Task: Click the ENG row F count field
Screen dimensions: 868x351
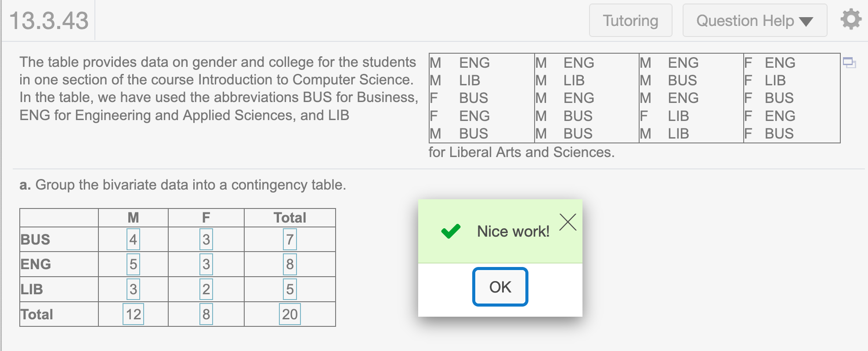Action: pyautogui.click(x=206, y=264)
